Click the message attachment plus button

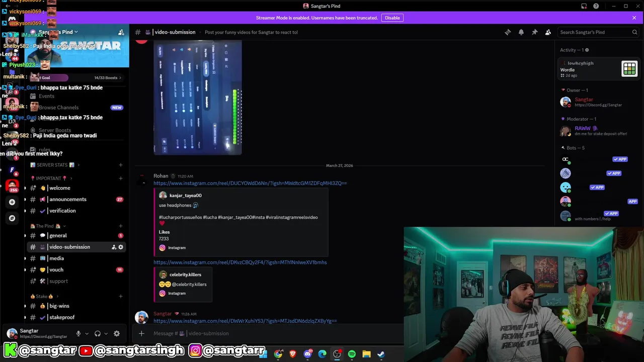coord(141,333)
